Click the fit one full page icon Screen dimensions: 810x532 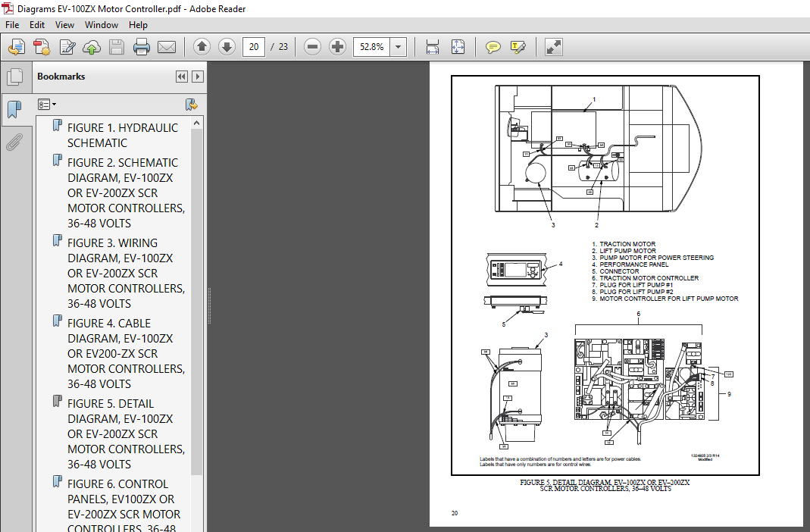pyautogui.click(x=458, y=47)
